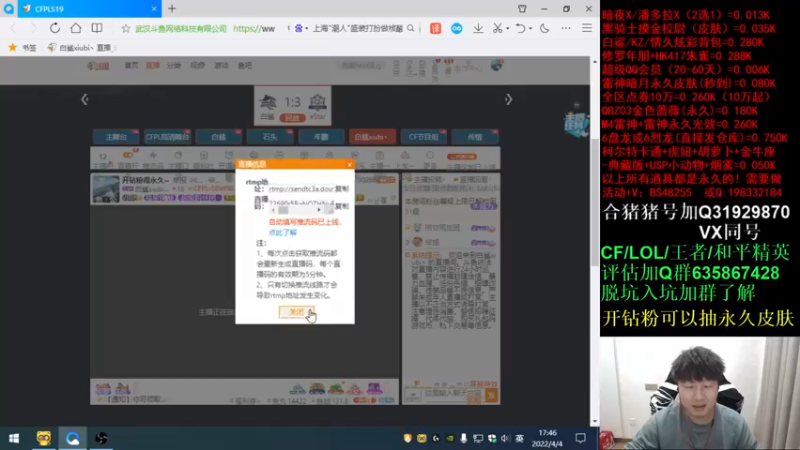Open the OBS icon on taskbar
Viewport: 800px width, 450px height.
(x=101, y=438)
